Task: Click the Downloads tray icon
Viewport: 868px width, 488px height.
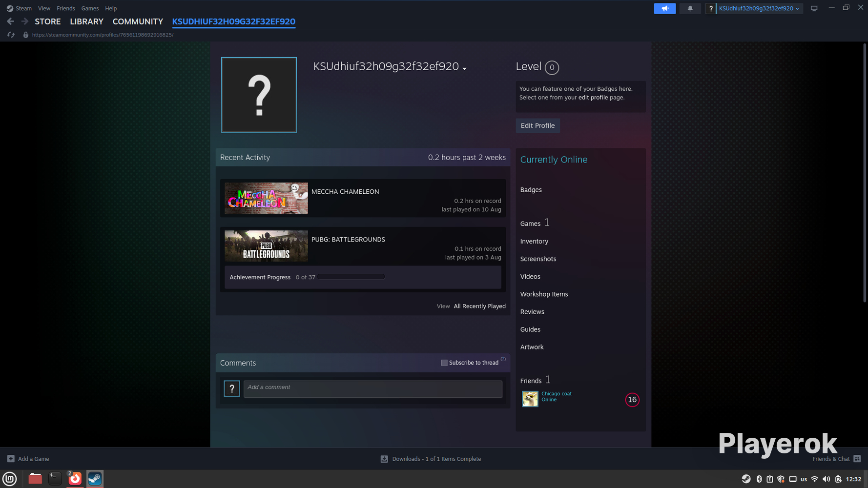Action: (x=384, y=459)
